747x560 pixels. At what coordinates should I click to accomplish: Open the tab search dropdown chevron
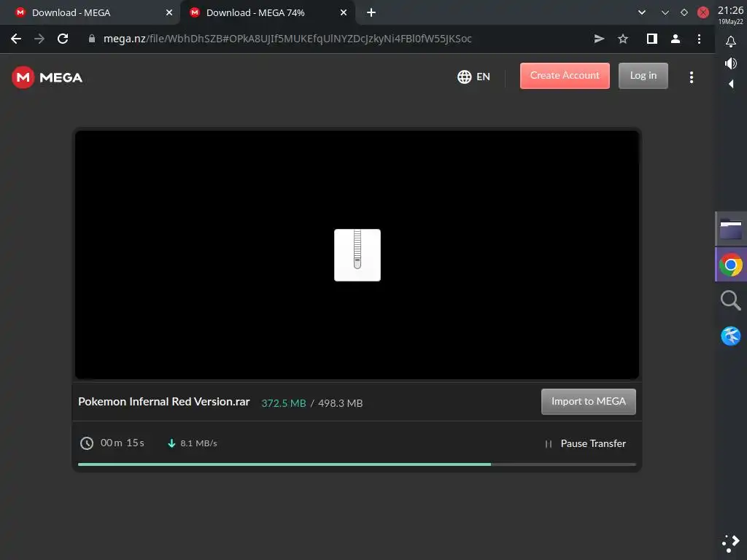[x=642, y=13]
